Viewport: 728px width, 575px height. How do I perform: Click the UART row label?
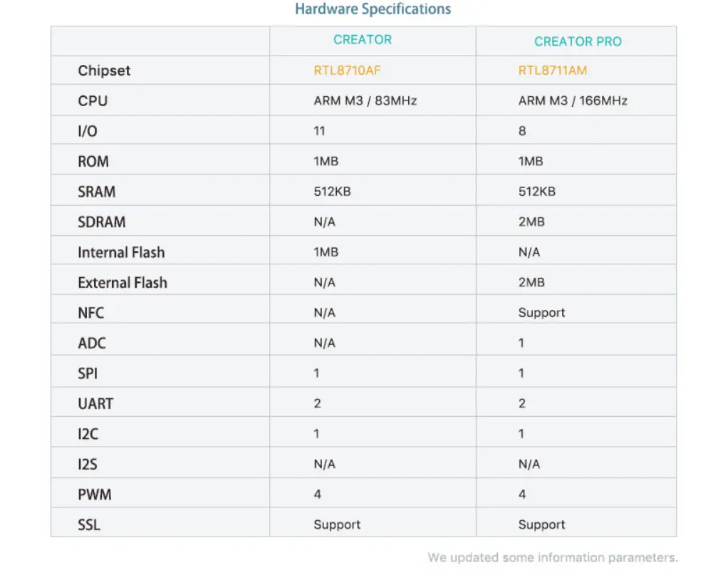(95, 403)
